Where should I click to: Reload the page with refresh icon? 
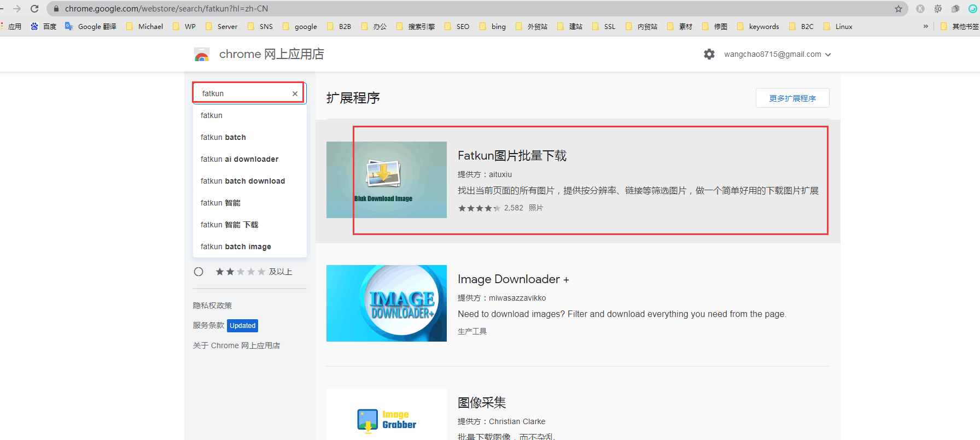click(x=34, y=9)
